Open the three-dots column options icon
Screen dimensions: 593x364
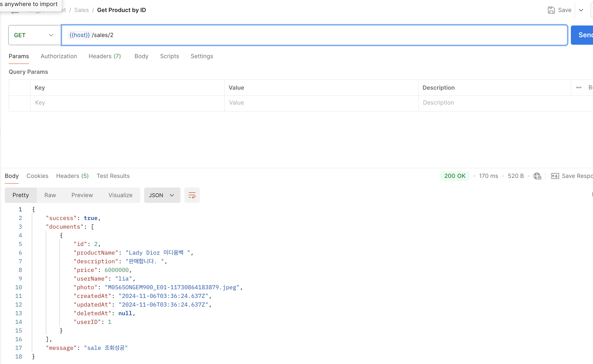[579, 88]
